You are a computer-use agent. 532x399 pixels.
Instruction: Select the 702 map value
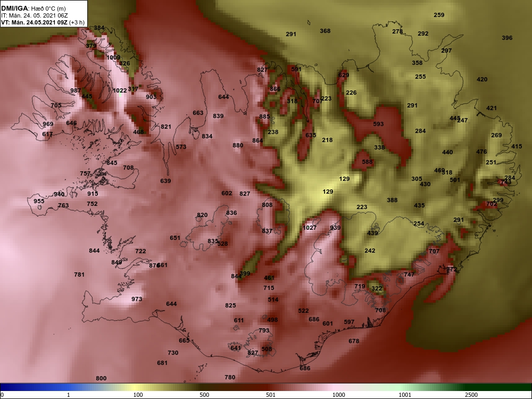coord(492,204)
